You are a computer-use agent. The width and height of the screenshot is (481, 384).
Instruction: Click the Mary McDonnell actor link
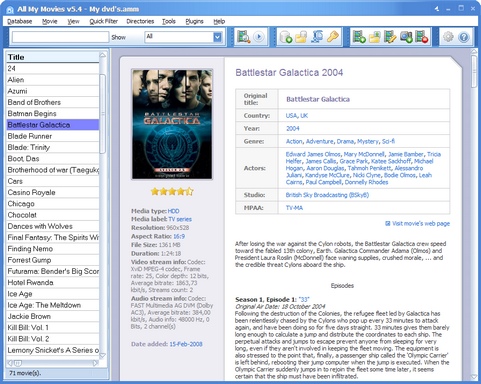[x=364, y=154]
